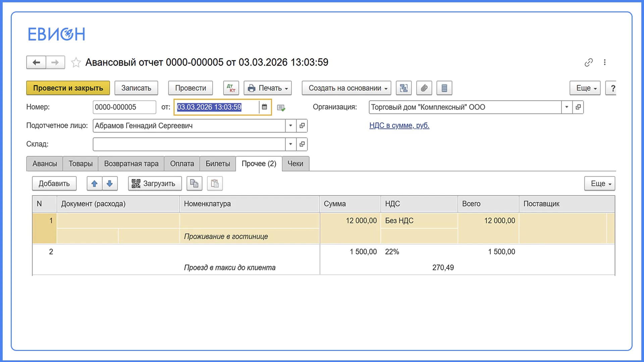Get link to document icon

(589, 62)
